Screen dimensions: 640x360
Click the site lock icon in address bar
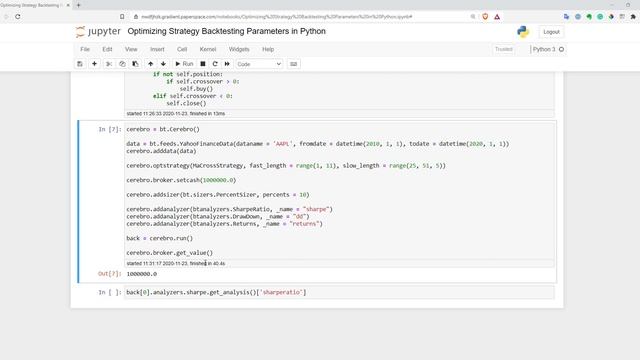[136, 17]
